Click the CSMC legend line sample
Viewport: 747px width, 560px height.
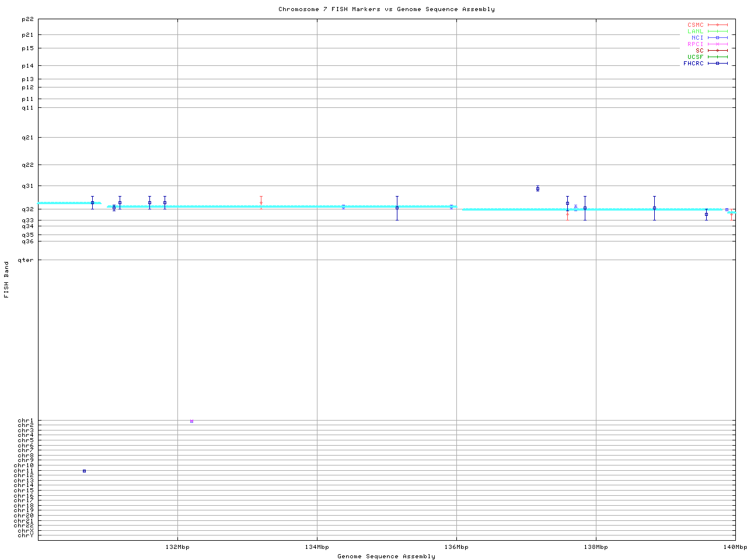tap(717, 25)
